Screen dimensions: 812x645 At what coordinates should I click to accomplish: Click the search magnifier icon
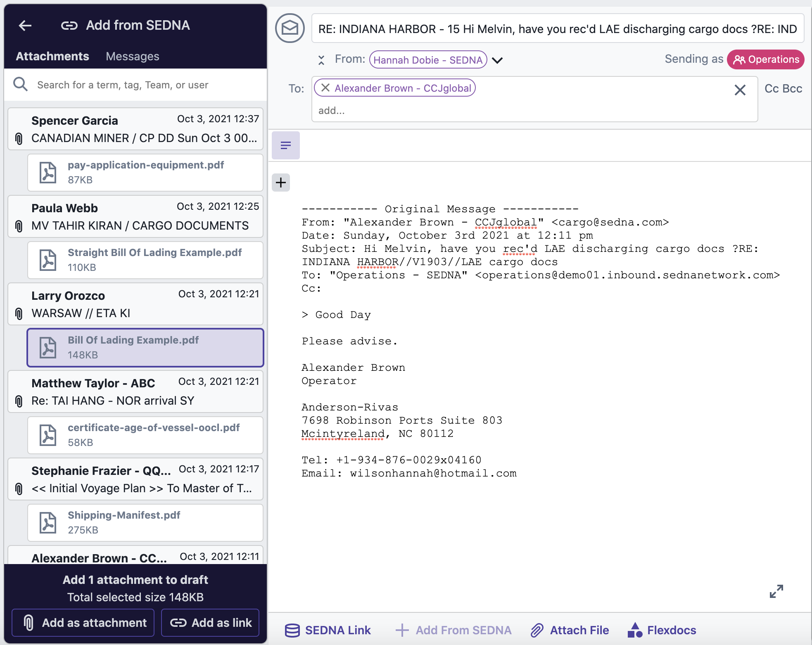(20, 85)
